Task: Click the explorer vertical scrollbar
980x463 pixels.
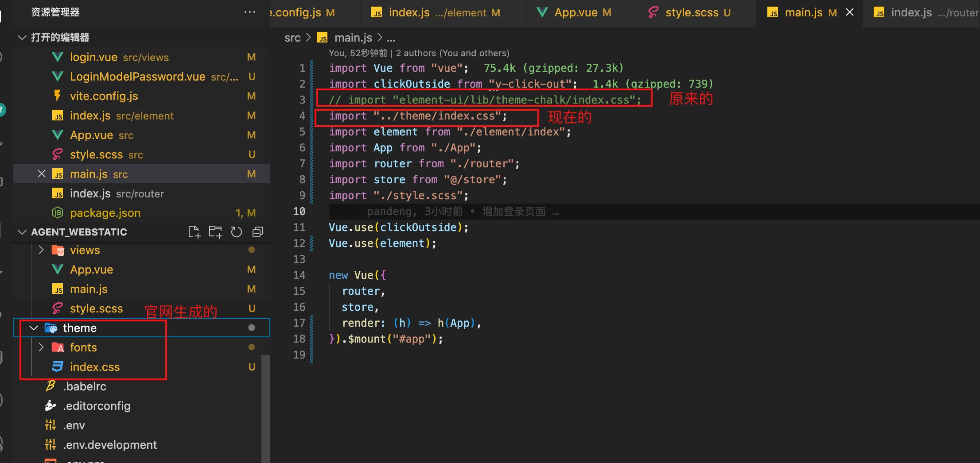Action: pos(265,408)
